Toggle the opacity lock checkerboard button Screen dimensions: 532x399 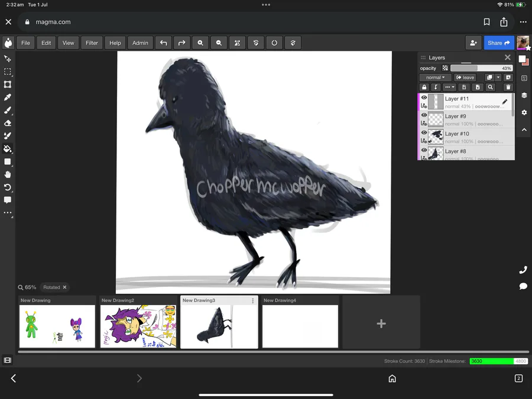point(445,68)
